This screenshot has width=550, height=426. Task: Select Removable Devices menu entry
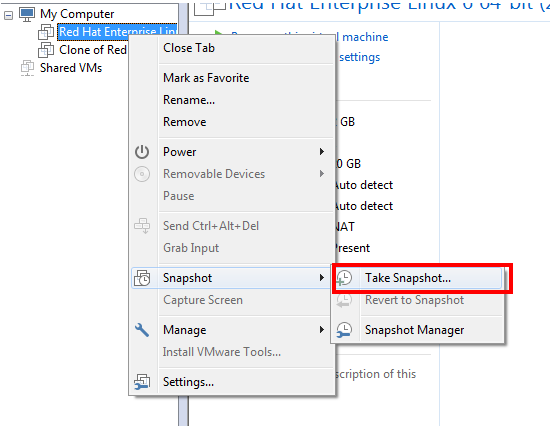[232, 174]
